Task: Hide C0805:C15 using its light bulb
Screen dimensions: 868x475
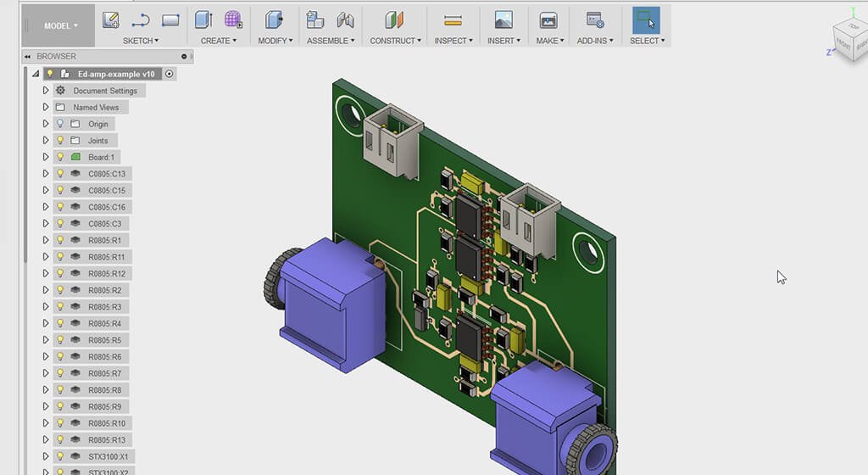Action: tap(60, 190)
